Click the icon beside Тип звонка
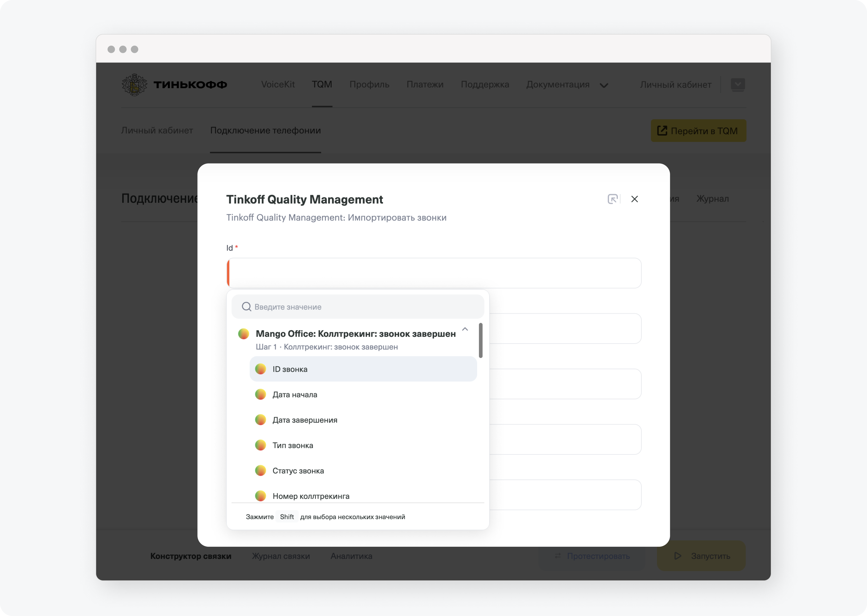 [x=261, y=445]
